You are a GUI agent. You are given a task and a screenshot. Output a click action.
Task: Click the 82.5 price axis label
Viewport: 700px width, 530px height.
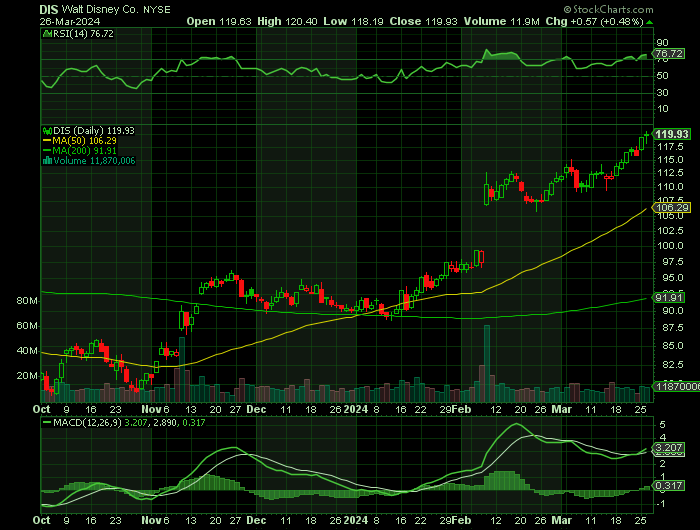673,365
